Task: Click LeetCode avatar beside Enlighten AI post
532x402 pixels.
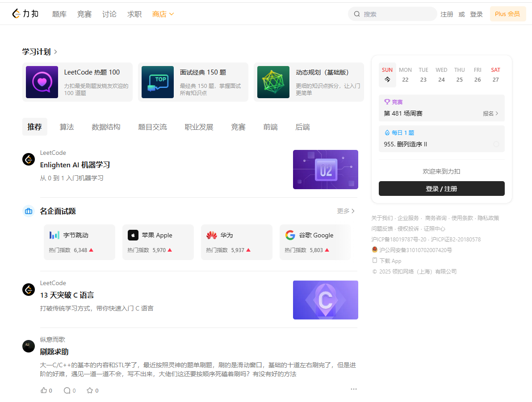Action: click(29, 159)
